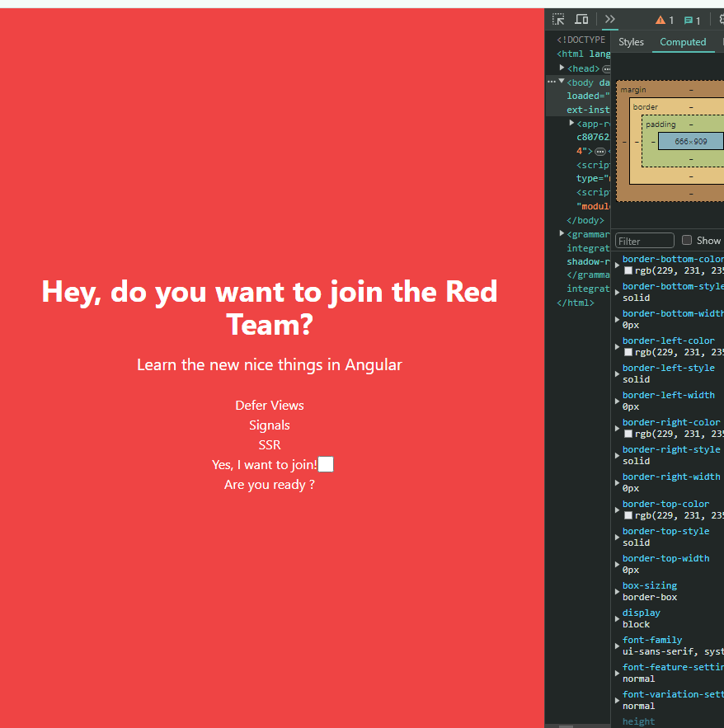724x728 pixels.
Task: Click the ellipsis badge after app-root tag
Action: coord(600,152)
